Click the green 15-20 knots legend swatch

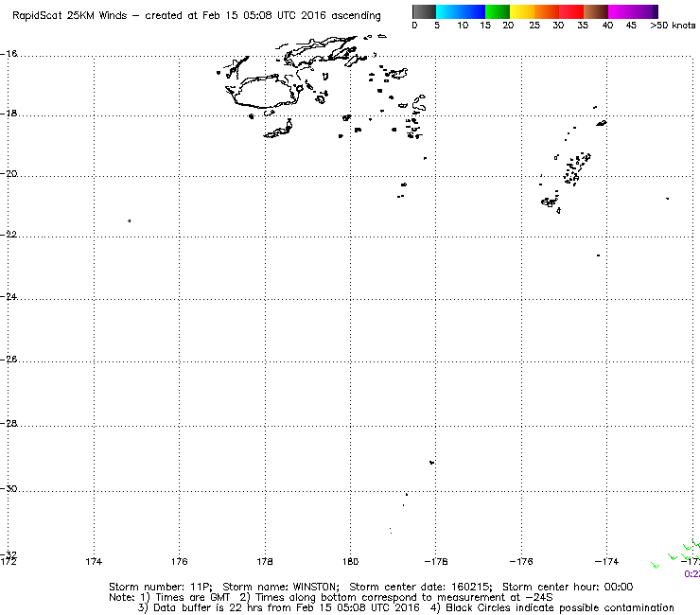click(x=498, y=11)
